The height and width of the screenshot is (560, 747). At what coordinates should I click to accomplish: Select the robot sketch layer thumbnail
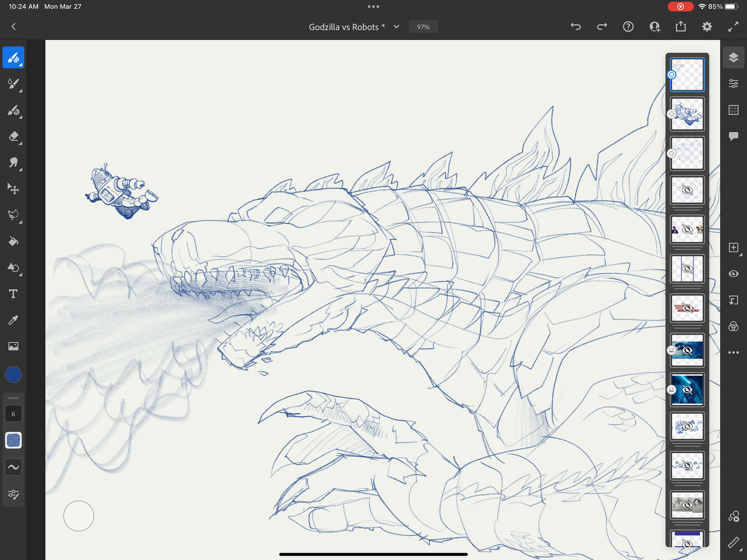coord(687,114)
